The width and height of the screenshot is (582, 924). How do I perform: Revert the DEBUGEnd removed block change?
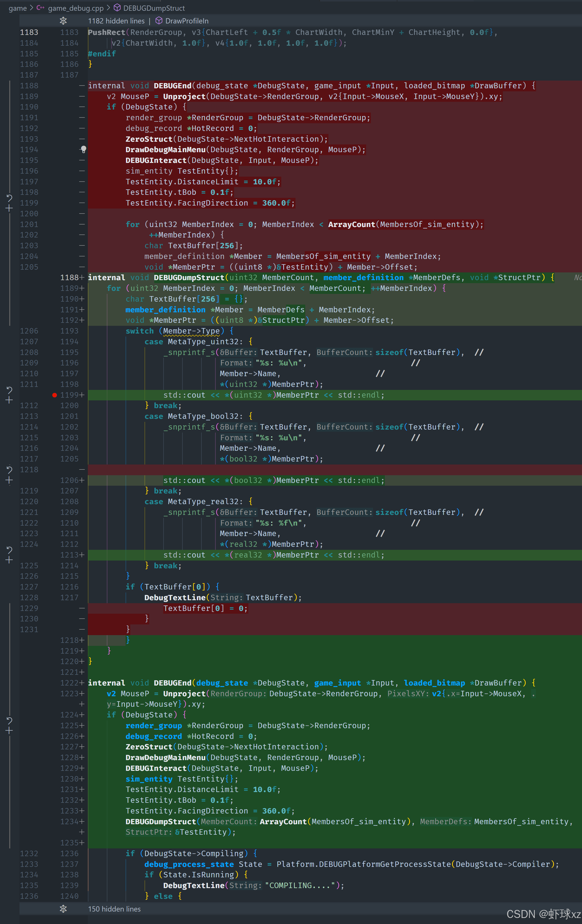point(9,198)
